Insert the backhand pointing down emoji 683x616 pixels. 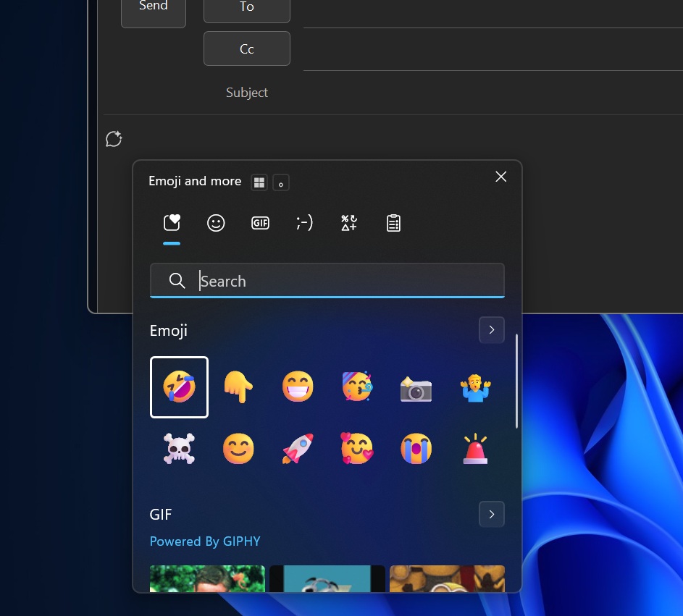238,387
